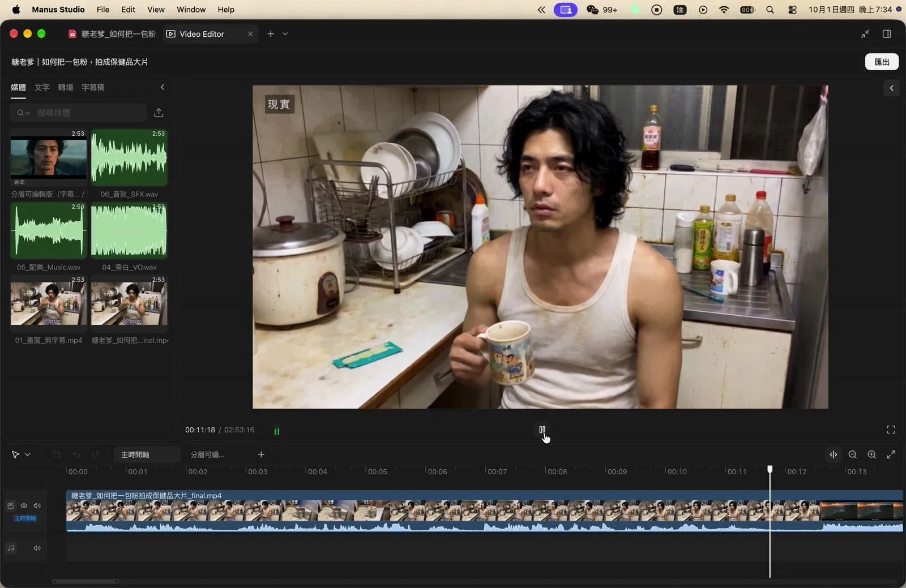This screenshot has width=906, height=588.
Task: Click the split clip icon
Action: (834, 454)
